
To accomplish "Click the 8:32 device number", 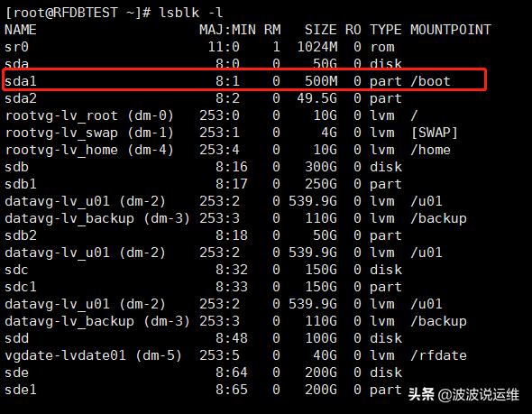I will coord(232,270).
